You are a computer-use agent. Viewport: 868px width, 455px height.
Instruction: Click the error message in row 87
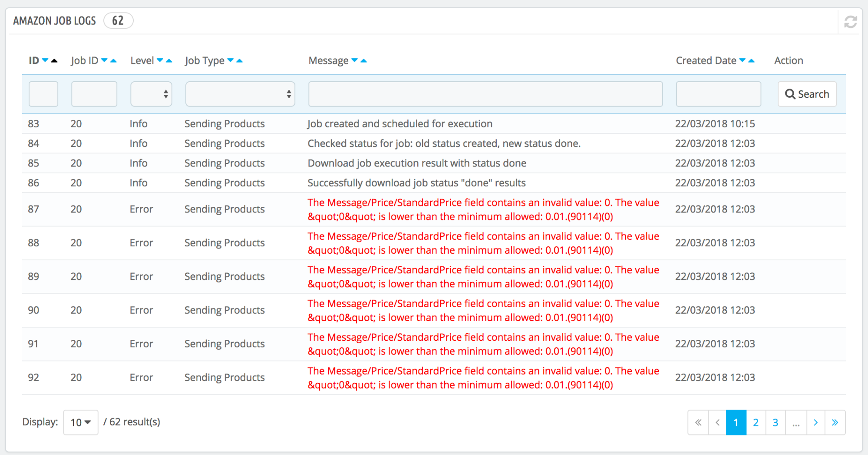483,209
